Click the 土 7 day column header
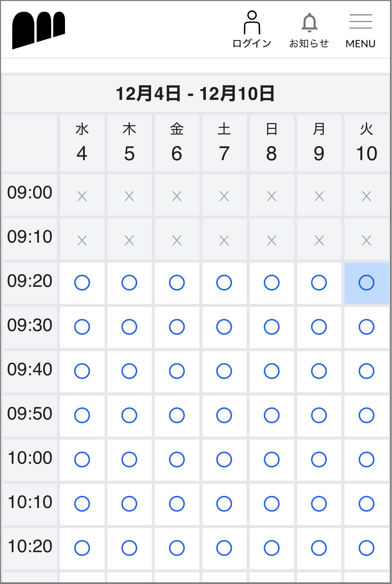 (x=224, y=143)
